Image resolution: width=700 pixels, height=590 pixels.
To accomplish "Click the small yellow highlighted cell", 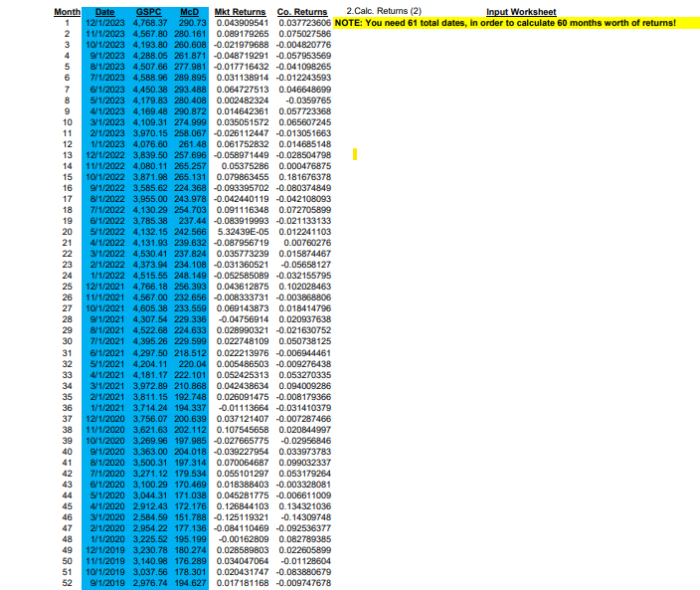I will 355,154.
